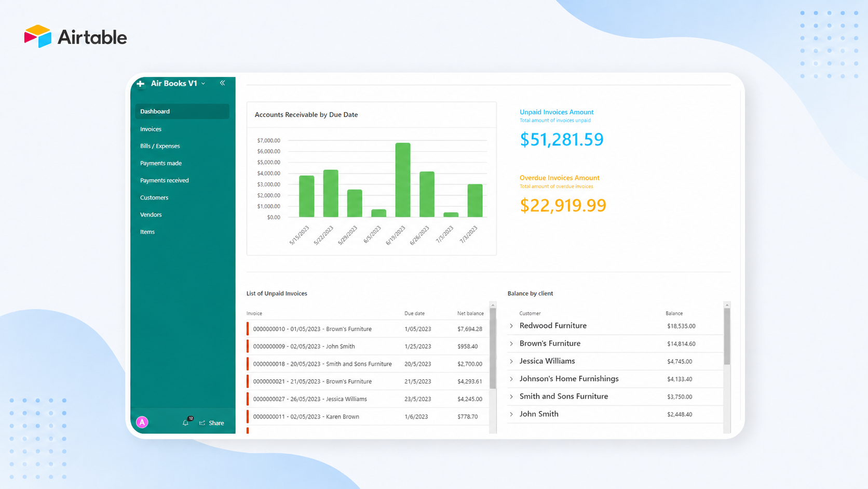Click the $4,133.40 balance value
The width and height of the screenshot is (868, 489).
pos(680,379)
